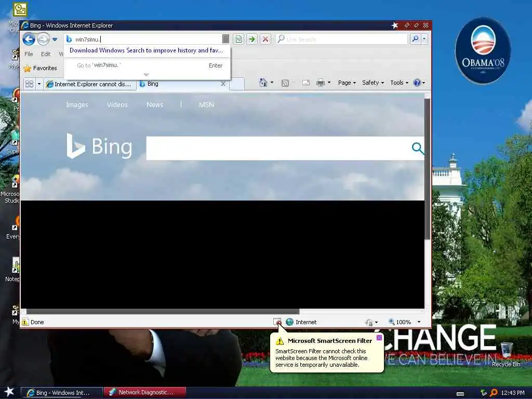Open Bing Videos link

(117, 105)
